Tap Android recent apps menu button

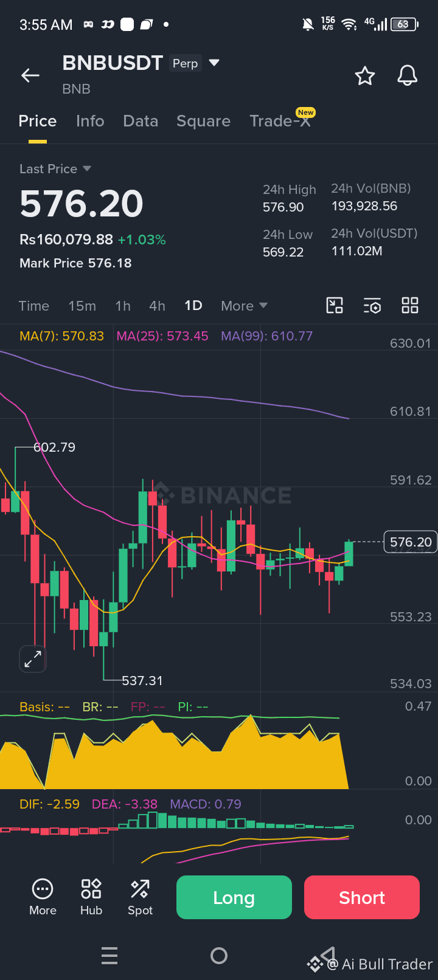click(x=109, y=956)
